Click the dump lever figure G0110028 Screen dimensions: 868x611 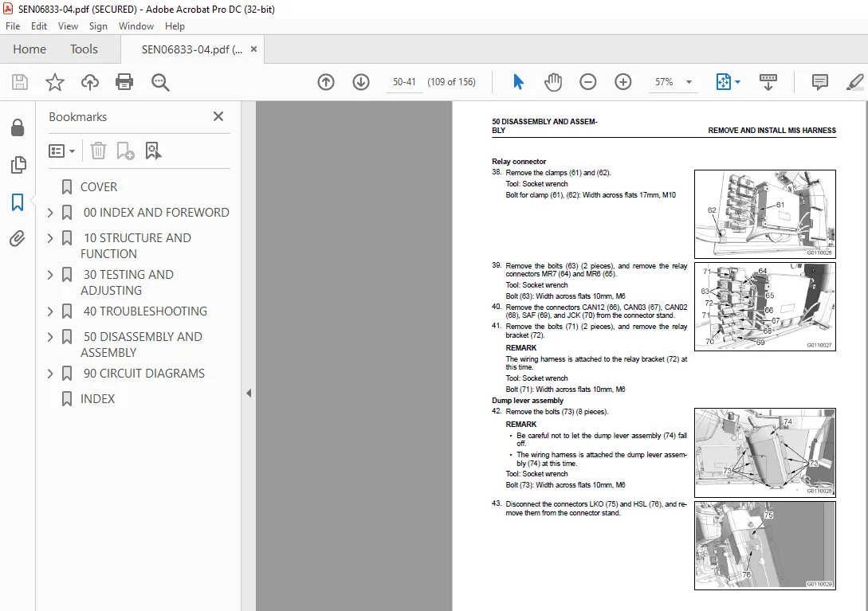(x=765, y=452)
